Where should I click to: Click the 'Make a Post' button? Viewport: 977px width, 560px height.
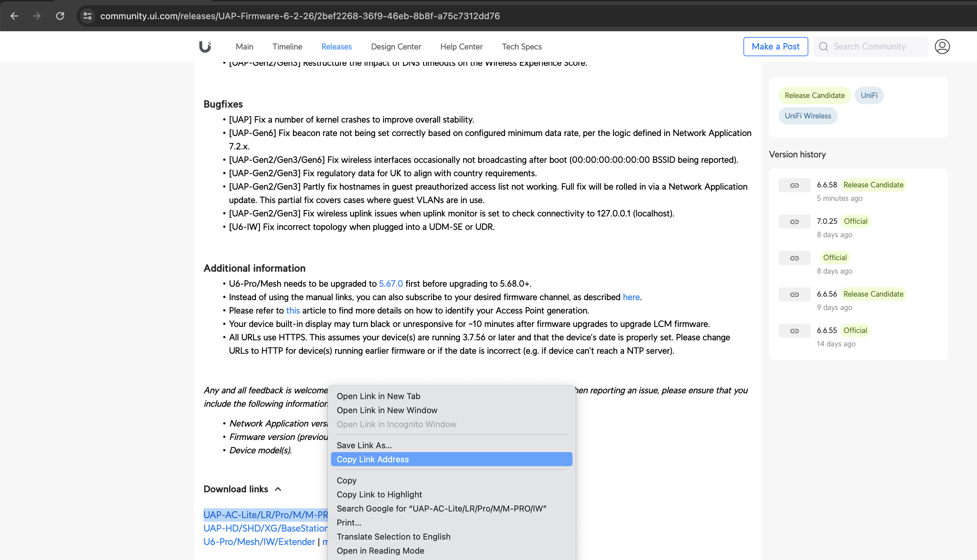(x=776, y=46)
